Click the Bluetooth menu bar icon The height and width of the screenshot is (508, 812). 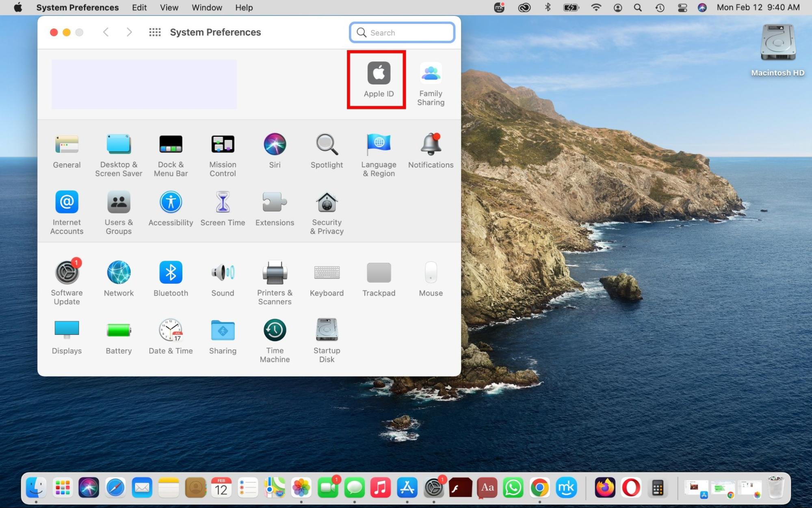click(548, 7)
